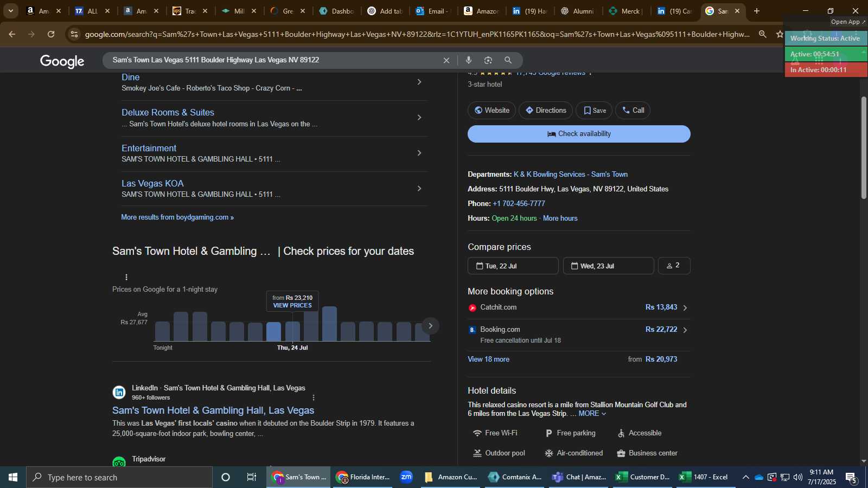Open three-dot menu above price chart
This screenshot has width=868, height=488.
pos(126,277)
